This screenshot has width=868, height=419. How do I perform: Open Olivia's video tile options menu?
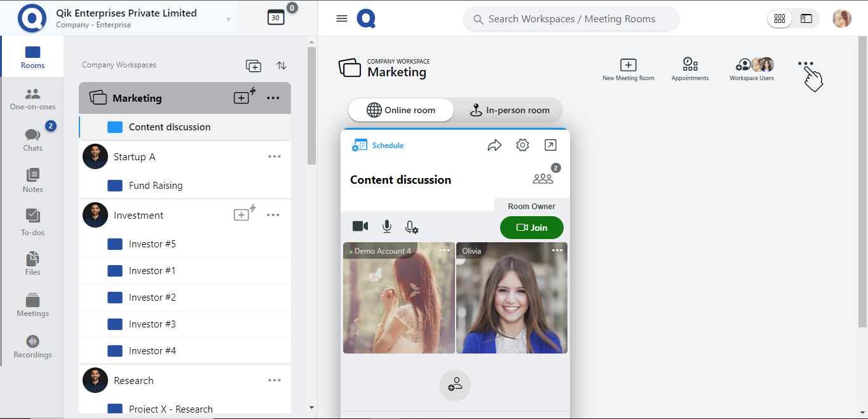(x=557, y=251)
